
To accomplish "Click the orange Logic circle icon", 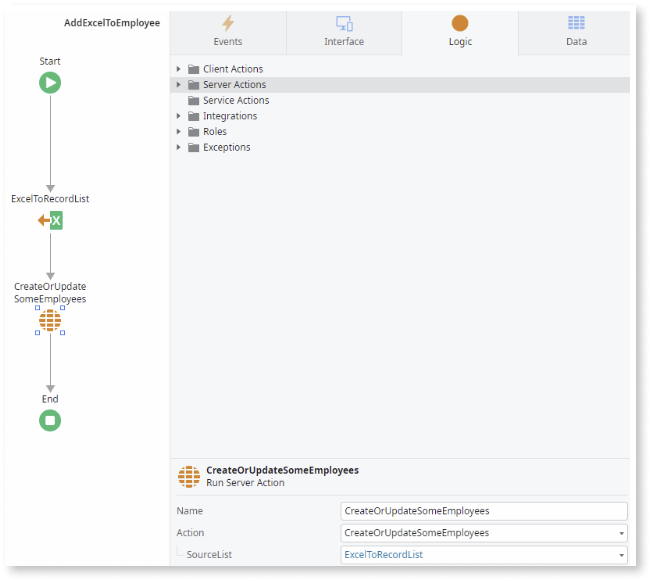I will point(460,23).
